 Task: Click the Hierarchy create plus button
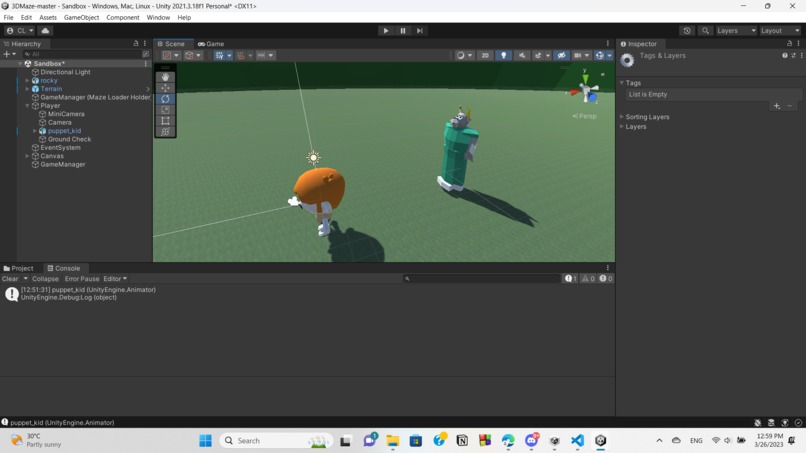[7, 53]
